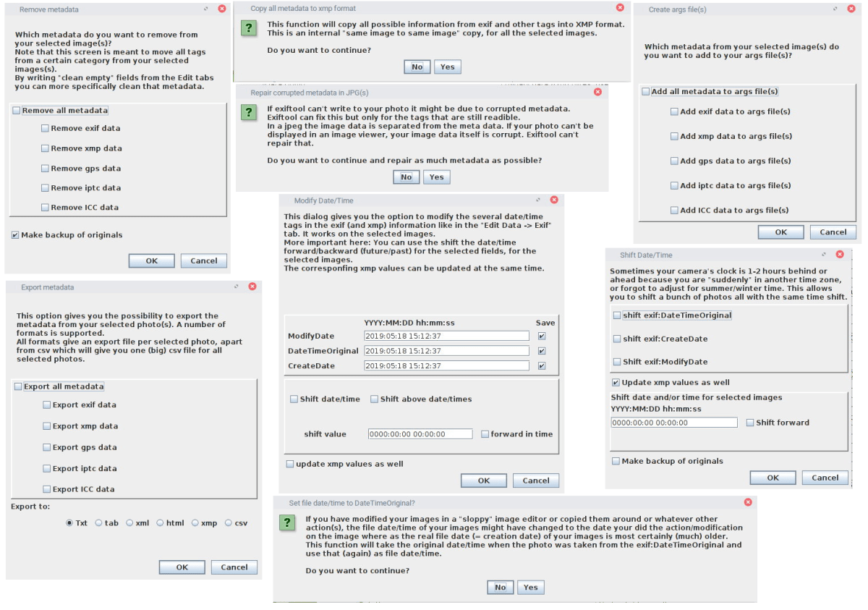
Task: Click the pin icon in Shift Date/Time titlebar
Action: tap(824, 255)
